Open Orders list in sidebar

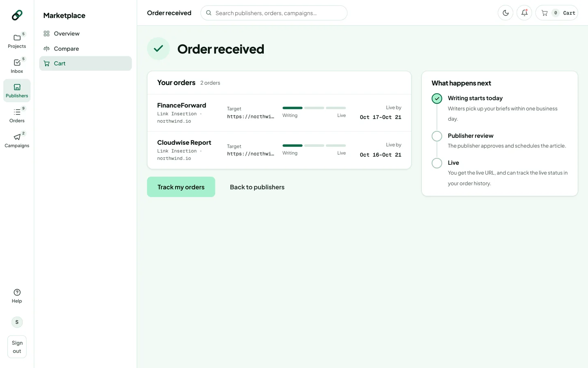click(17, 115)
